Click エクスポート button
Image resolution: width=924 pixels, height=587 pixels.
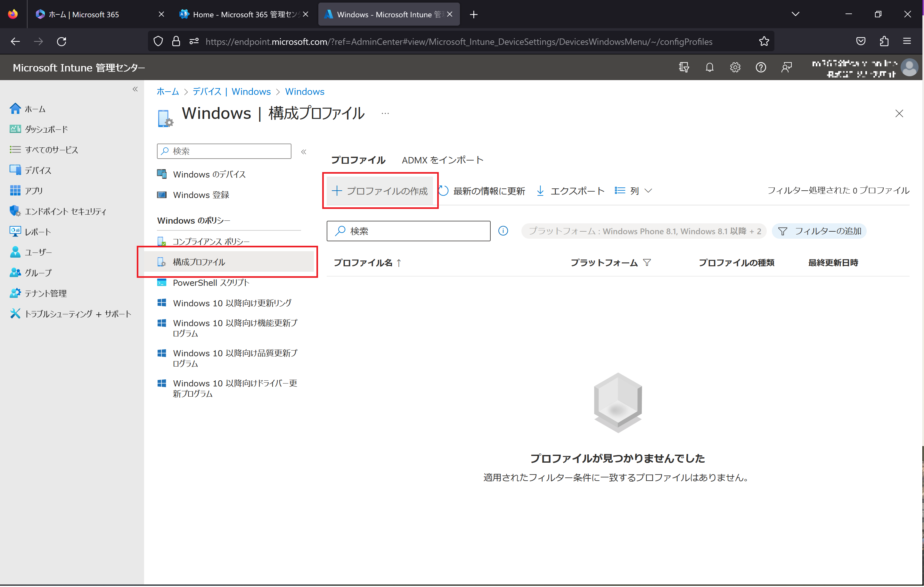point(571,191)
